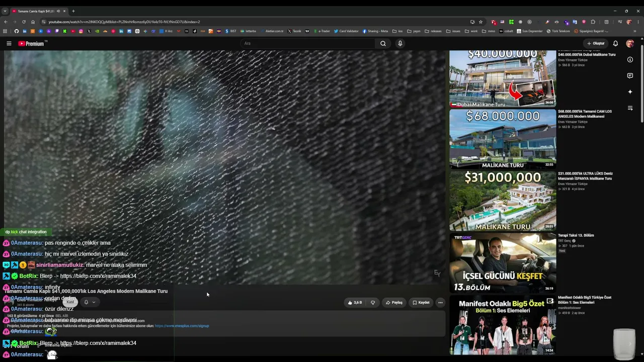Open the YouTube account avatar menu

(x=630, y=44)
